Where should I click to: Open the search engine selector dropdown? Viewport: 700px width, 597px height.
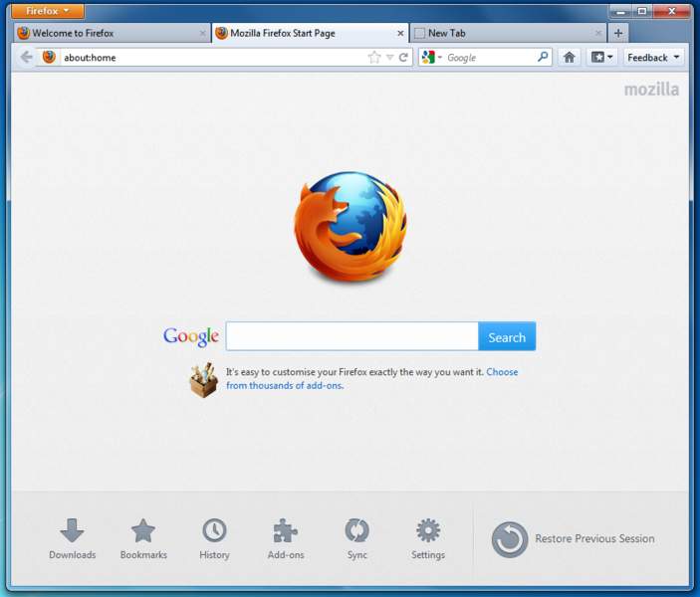431,57
